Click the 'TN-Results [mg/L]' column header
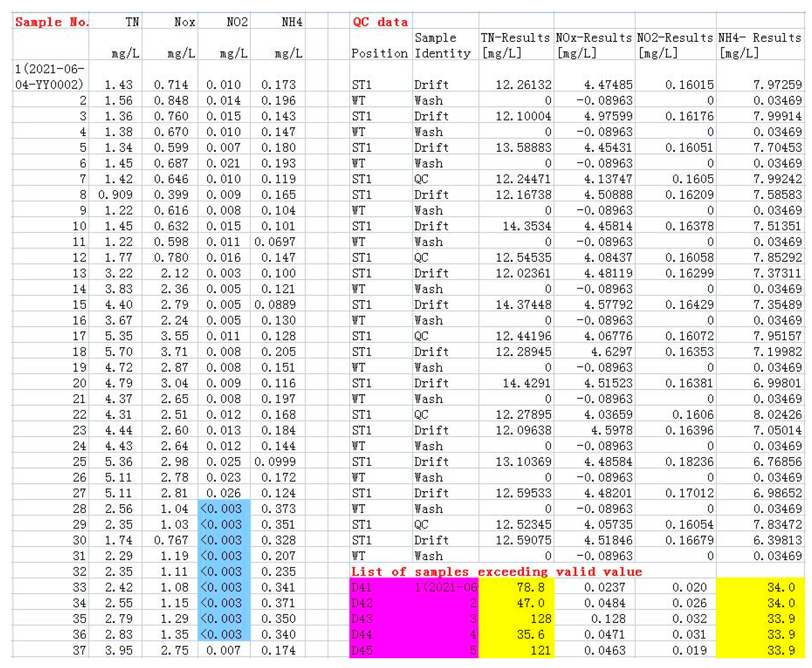This screenshot has height=668, width=812. click(x=515, y=45)
